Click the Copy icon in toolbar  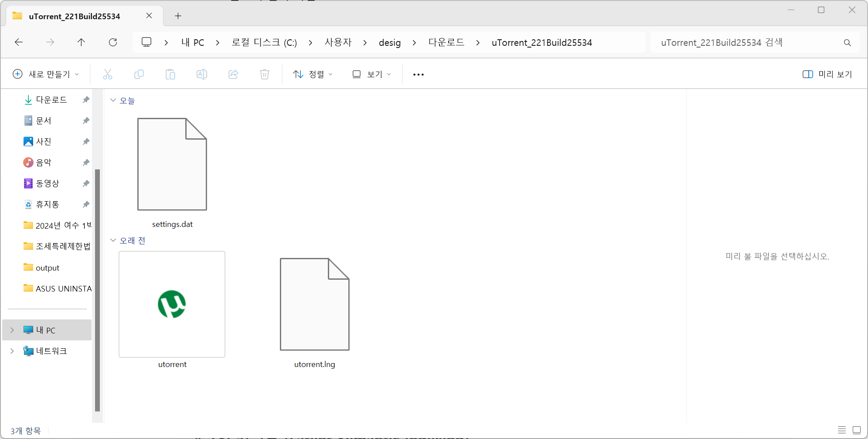click(x=139, y=74)
